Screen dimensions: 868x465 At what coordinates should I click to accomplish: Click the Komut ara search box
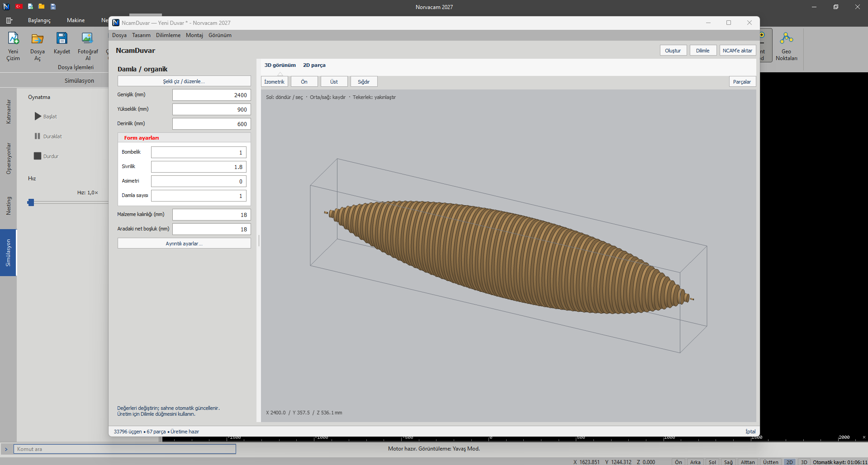(125, 449)
